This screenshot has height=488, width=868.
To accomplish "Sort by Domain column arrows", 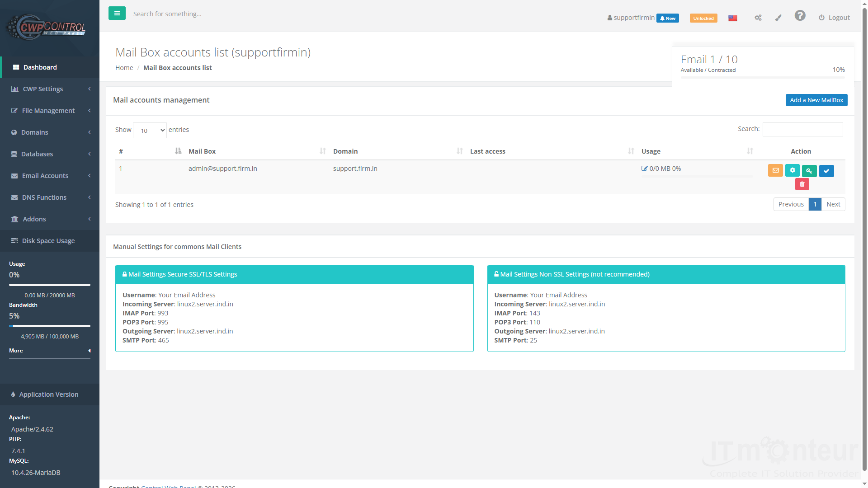I will tap(460, 151).
